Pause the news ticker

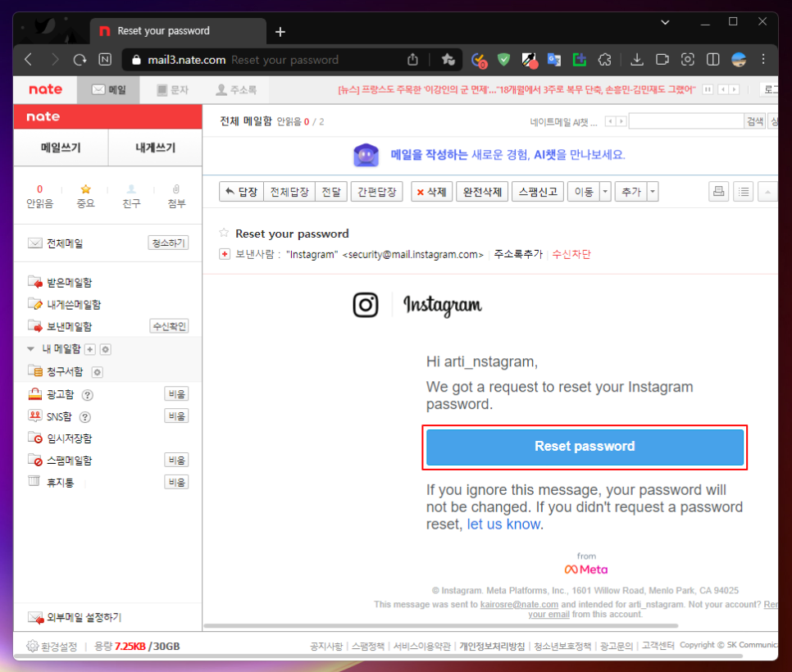pos(708,89)
